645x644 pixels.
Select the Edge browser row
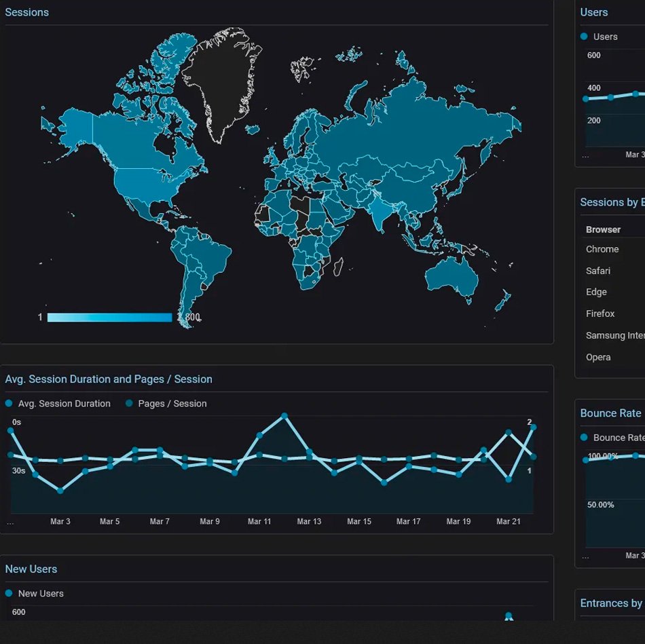point(596,292)
